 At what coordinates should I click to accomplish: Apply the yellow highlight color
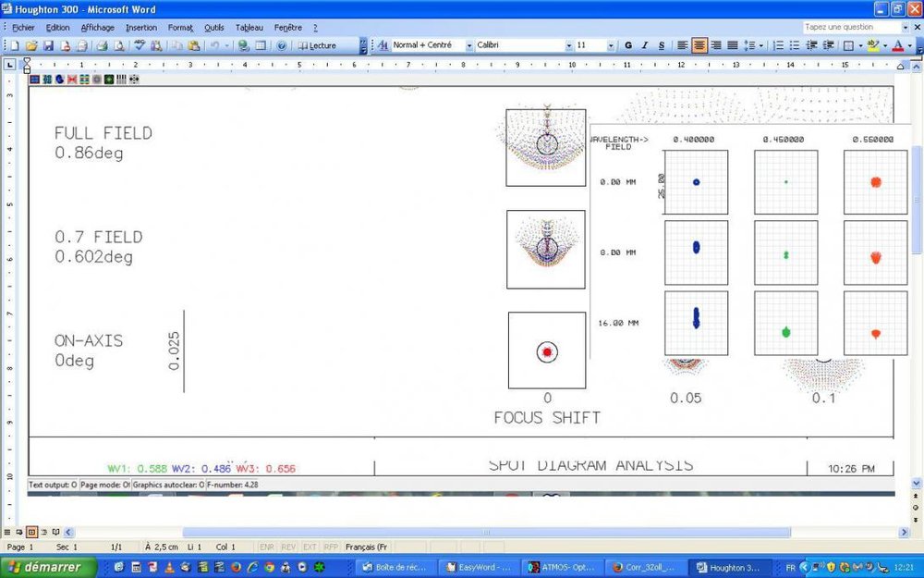pyautogui.click(x=873, y=45)
